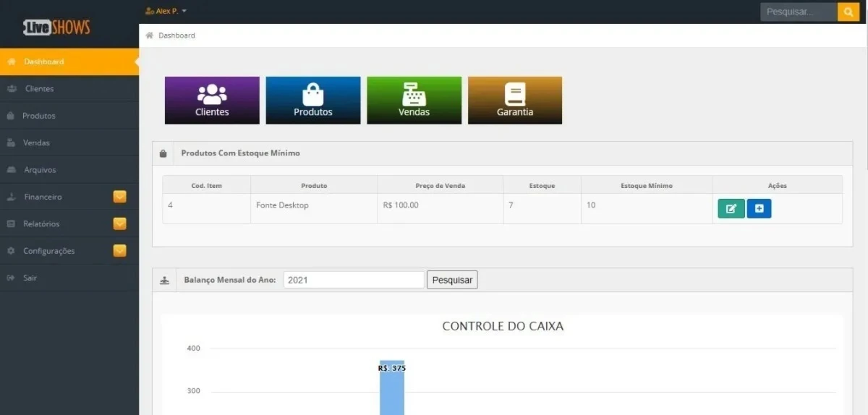Expand the Financeiro submenu arrow
This screenshot has width=868, height=415.
click(x=120, y=197)
